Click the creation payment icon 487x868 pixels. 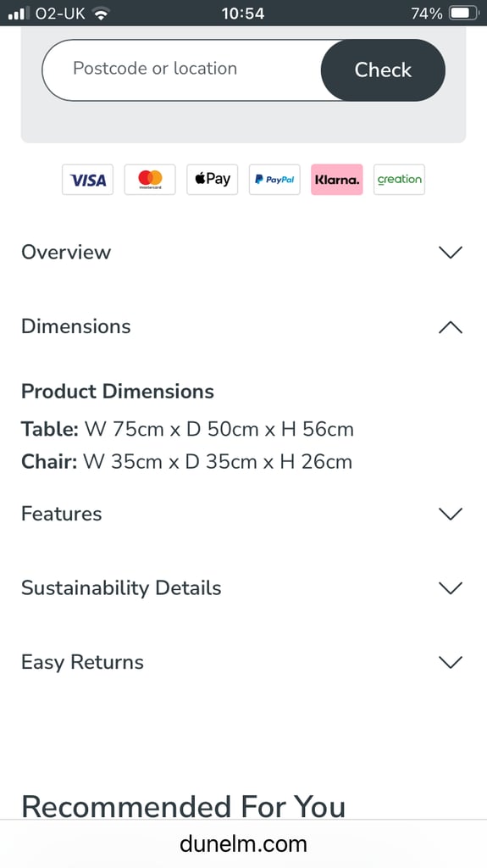(x=399, y=180)
